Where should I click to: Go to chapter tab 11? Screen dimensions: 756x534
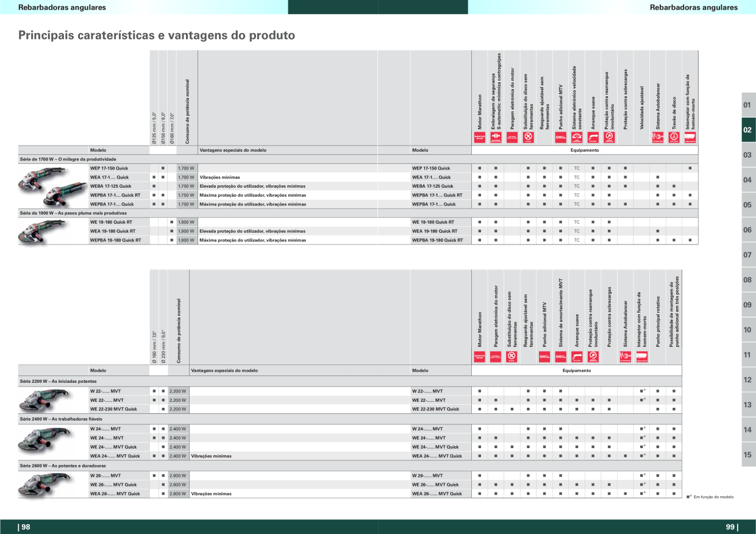tap(749, 355)
